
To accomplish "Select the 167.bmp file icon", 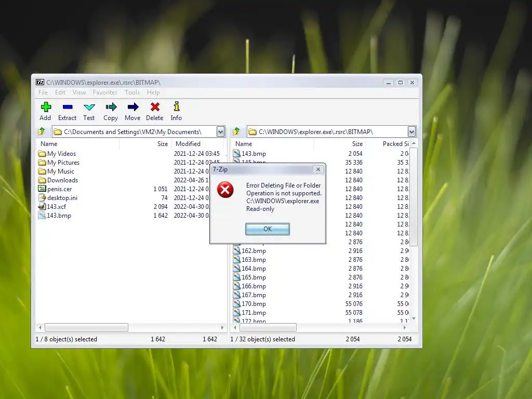I will pyautogui.click(x=237, y=295).
